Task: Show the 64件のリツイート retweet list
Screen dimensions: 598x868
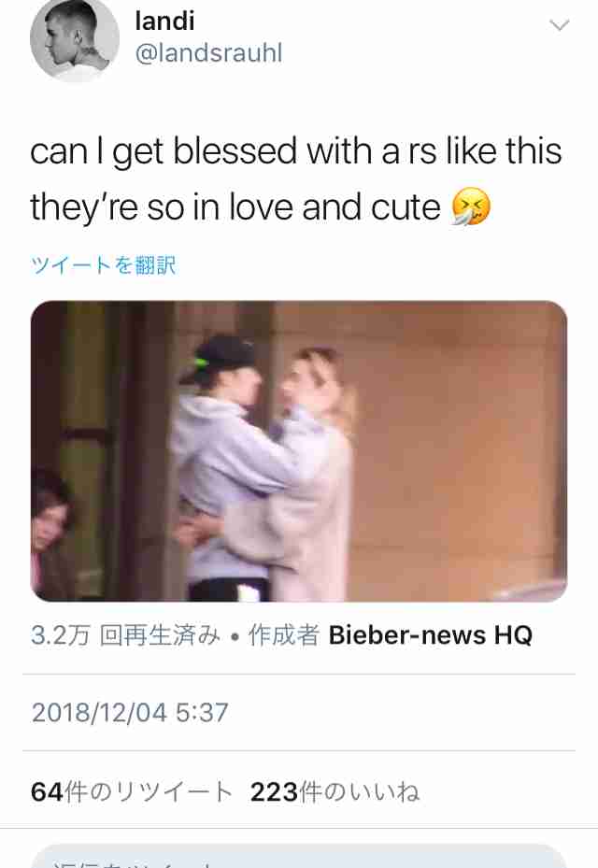Action: [x=132, y=791]
